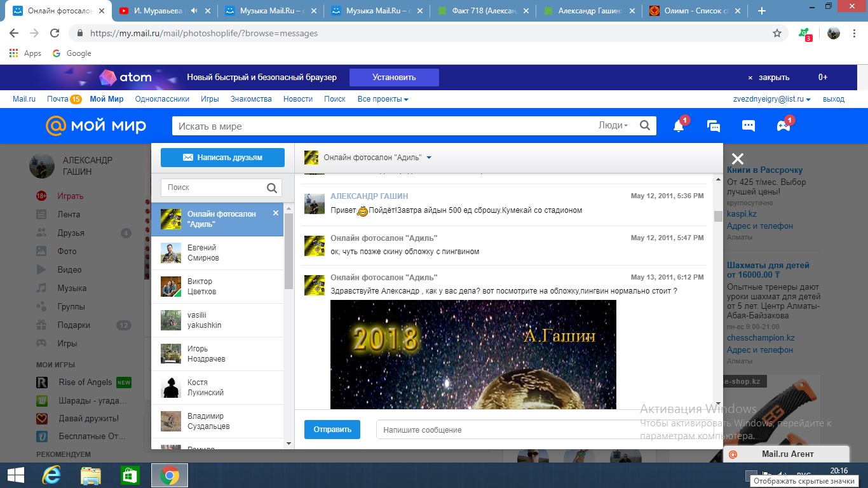This screenshot has height=488, width=868.
Task: Open Подарки in left sidebar
Action: pyautogui.click(x=74, y=325)
